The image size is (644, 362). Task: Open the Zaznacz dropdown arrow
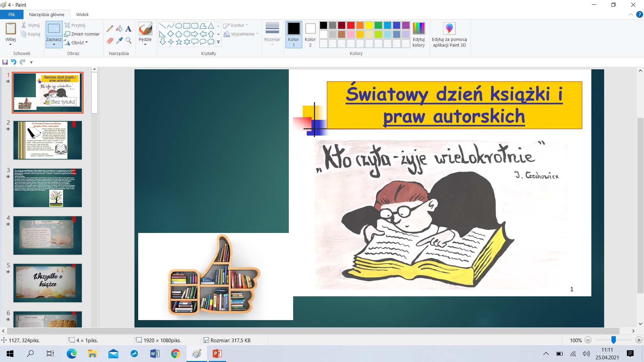54,44
